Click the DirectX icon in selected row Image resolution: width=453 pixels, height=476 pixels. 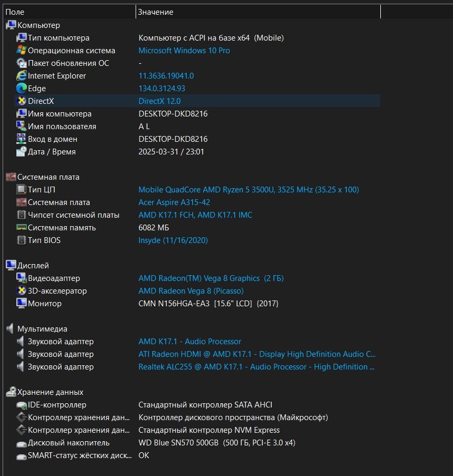point(22,101)
